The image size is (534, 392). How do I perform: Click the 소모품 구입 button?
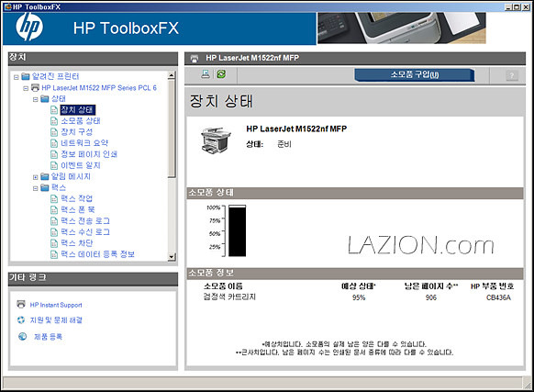(x=415, y=74)
